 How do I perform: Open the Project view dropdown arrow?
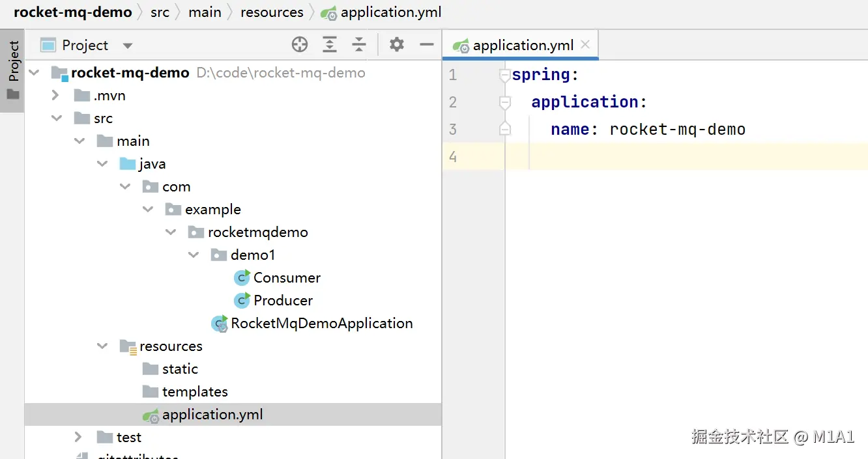click(x=128, y=46)
